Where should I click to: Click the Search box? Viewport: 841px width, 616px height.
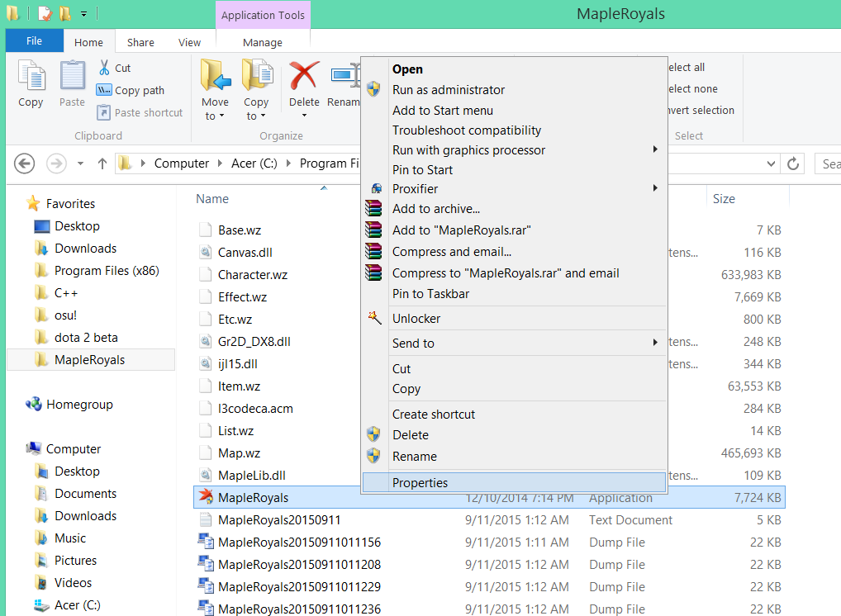coord(828,163)
